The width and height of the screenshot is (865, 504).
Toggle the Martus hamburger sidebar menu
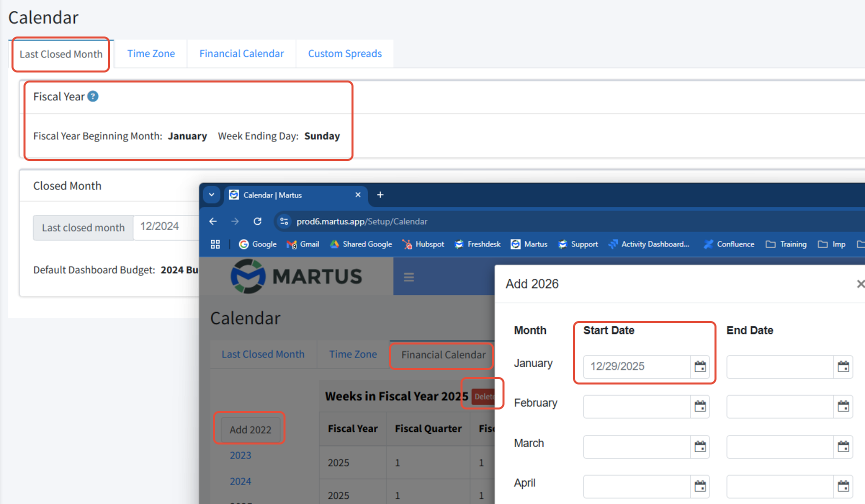pos(409,277)
